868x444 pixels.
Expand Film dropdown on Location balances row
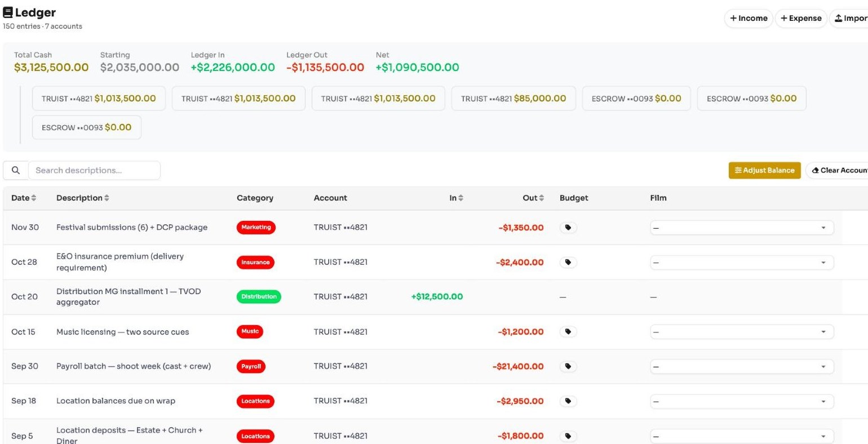(x=742, y=401)
